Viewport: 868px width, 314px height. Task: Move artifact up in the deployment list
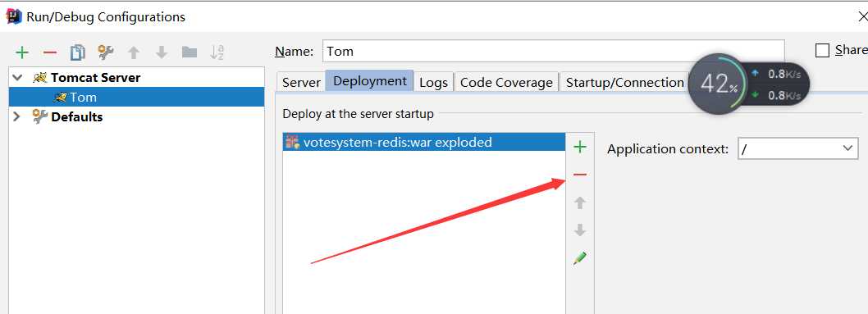point(579,203)
